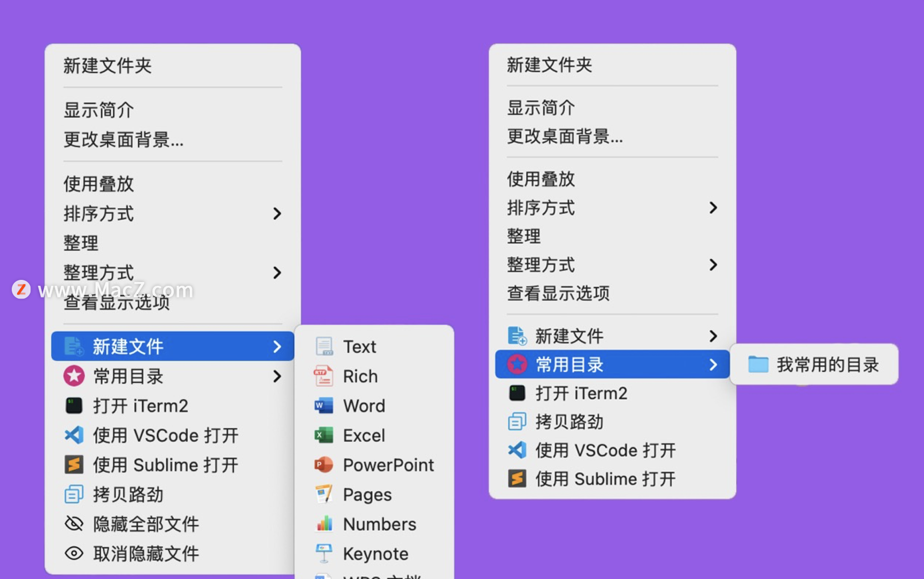Click the 常用目录 star icon in left menu

pyautogui.click(x=74, y=376)
